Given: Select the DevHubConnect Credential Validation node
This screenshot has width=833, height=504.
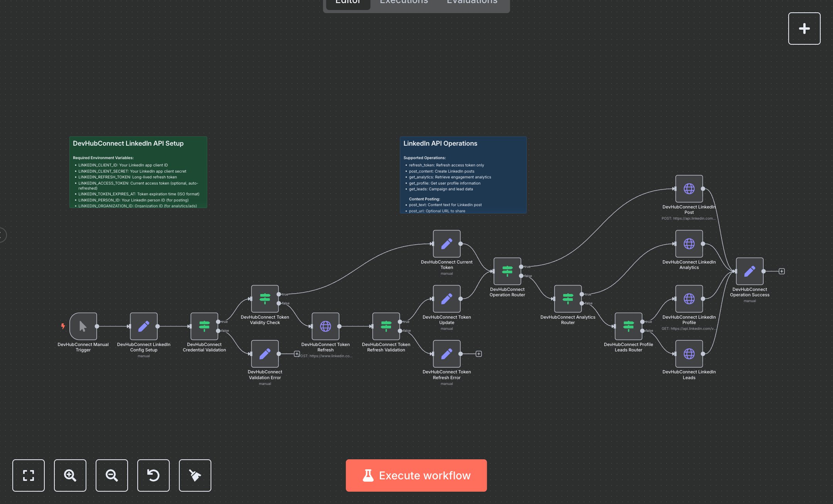Looking at the screenshot, I should pos(204,326).
